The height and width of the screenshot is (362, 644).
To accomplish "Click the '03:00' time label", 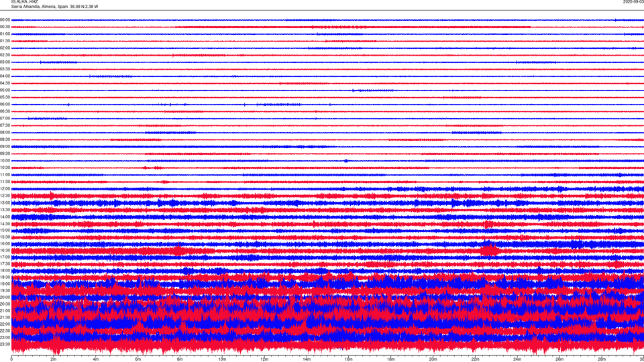I will click(5, 62).
